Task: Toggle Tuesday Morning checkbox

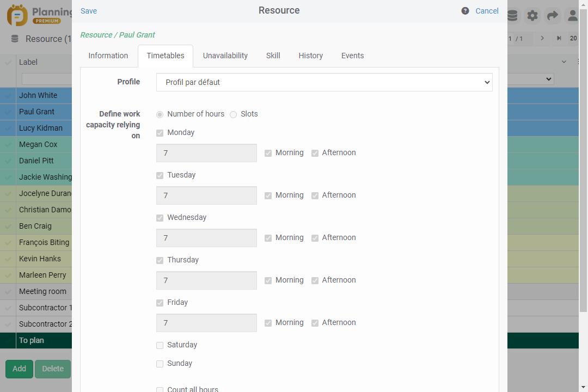Action: pyautogui.click(x=268, y=195)
